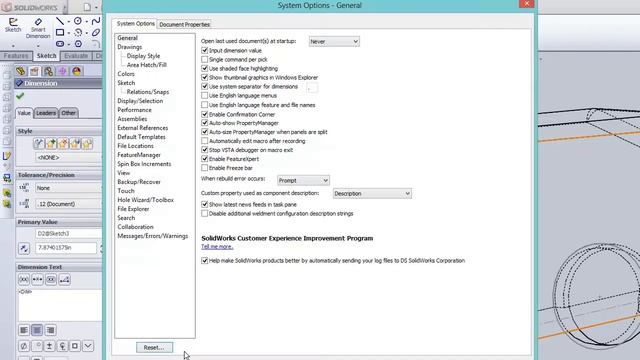Click Offset Text dimension icon
Viewport: 640px width, 360px height.
pyautogui.click(x=64, y=280)
